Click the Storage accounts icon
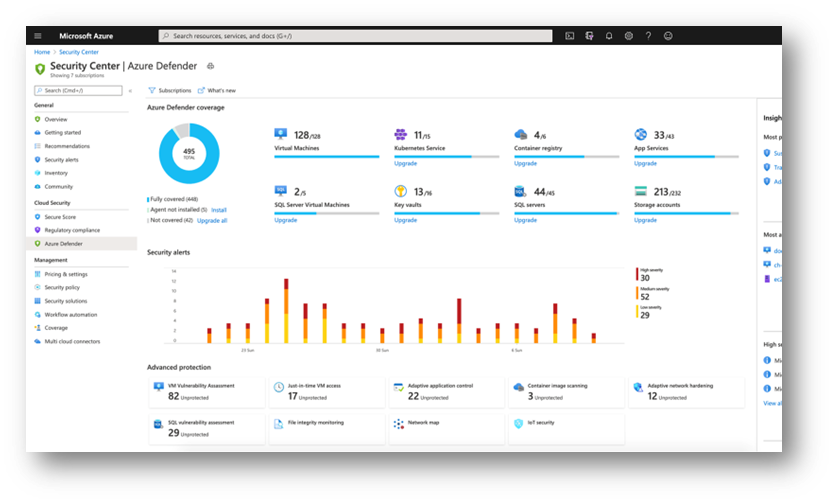Image resolution: width=834 pixels, height=504 pixels. [640, 191]
